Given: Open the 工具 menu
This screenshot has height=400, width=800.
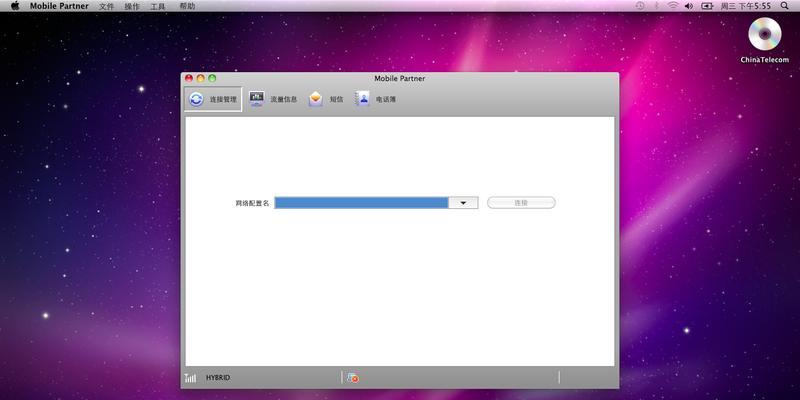Looking at the screenshot, I should click(x=158, y=6).
